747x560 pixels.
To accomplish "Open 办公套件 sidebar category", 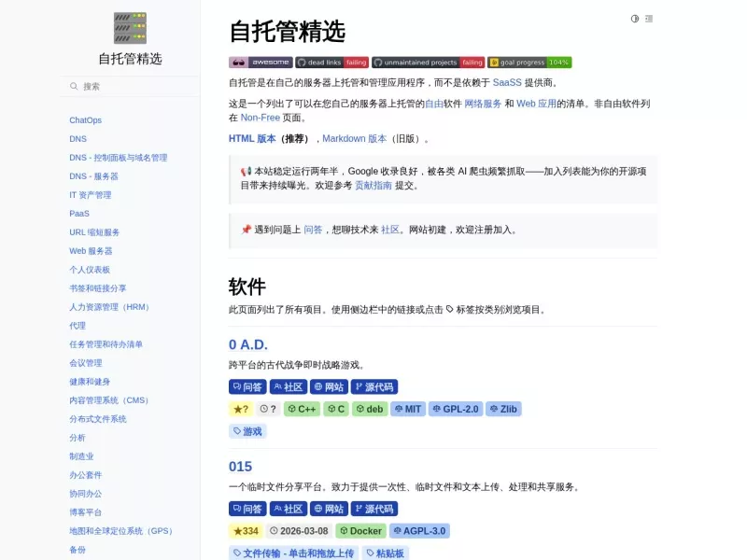I will click(x=85, y=475).
